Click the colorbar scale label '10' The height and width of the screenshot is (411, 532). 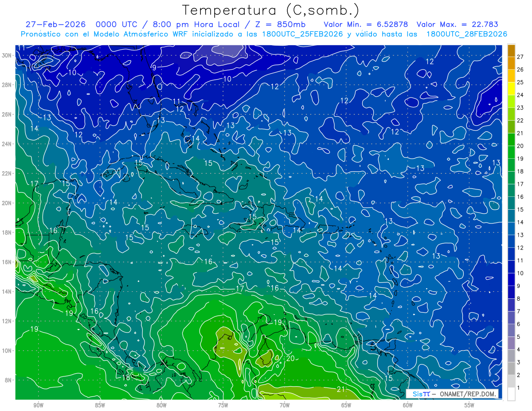(521, 273)
